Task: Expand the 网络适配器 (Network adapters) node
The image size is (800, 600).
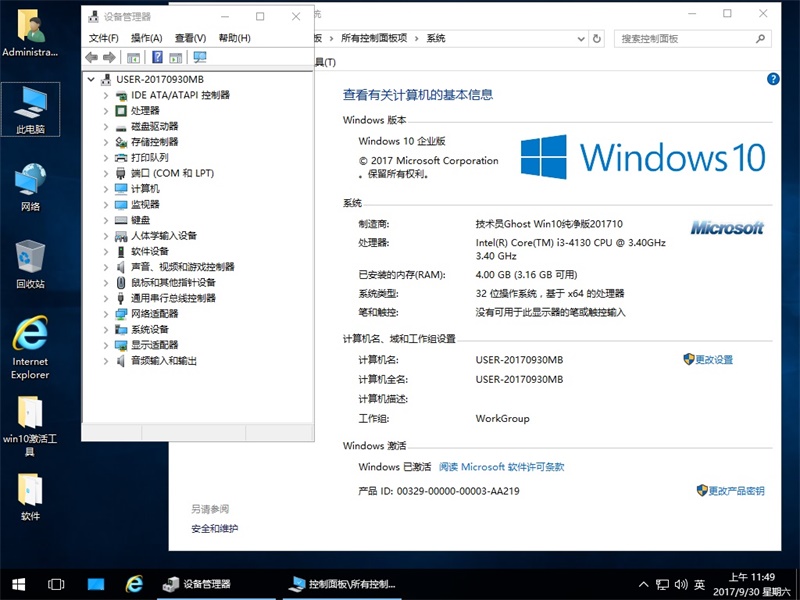Action: (106, 314)
